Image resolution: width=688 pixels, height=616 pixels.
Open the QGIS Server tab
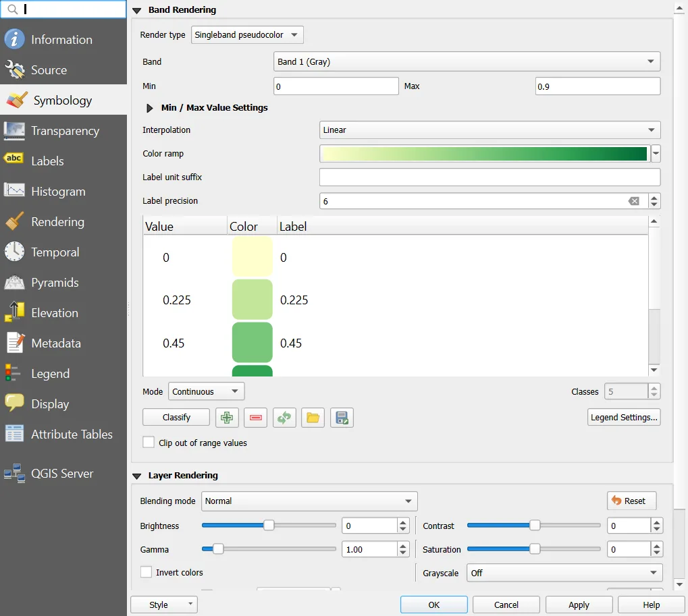click(63, 474)
